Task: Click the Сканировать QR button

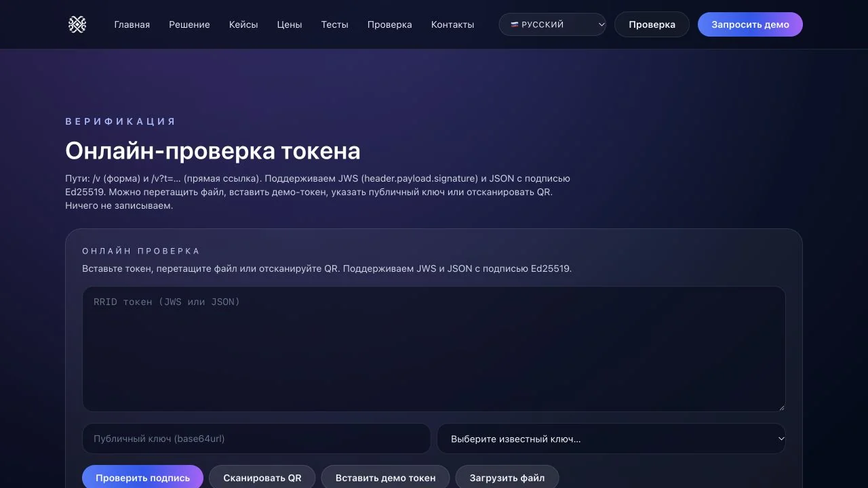Action: coord(262,478)
